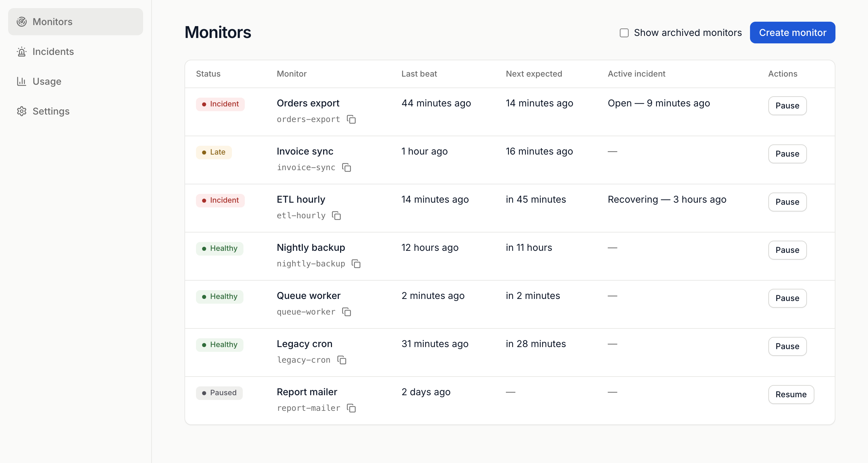Copy the legacy-cron slug icon

coord(342,360)
